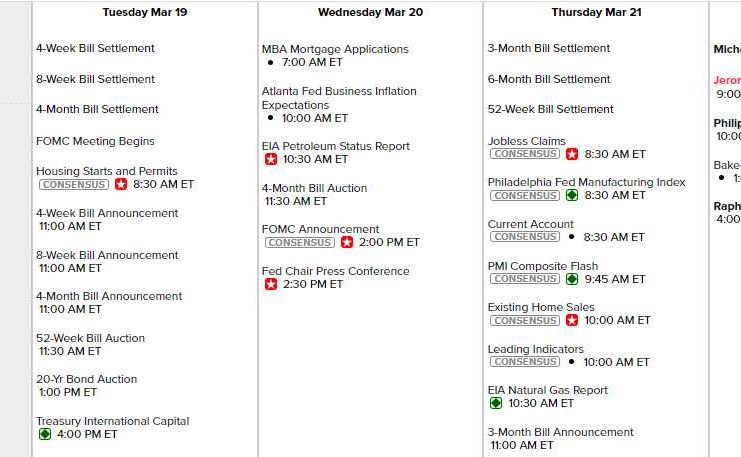The height and width of the screenshot is (457, 741).
Task: Click green plus icon under Treasury International Capital
Action: tap(44, 434)
